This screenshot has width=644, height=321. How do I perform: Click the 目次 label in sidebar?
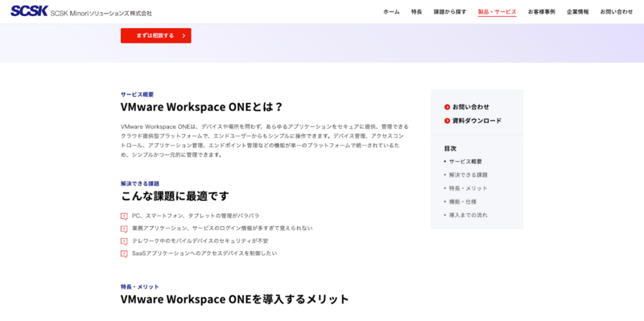click(x=450, y=149)
